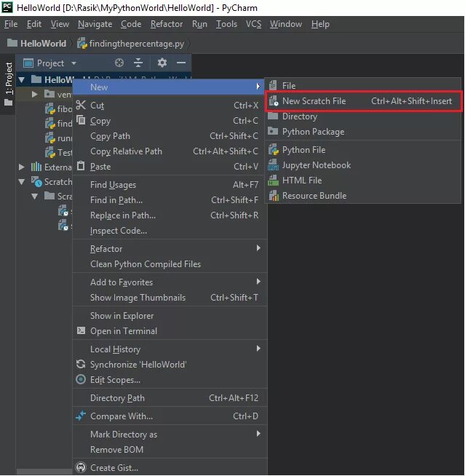
Task: Click the Edit Scopes circle icon
Action: coord(81,379)
